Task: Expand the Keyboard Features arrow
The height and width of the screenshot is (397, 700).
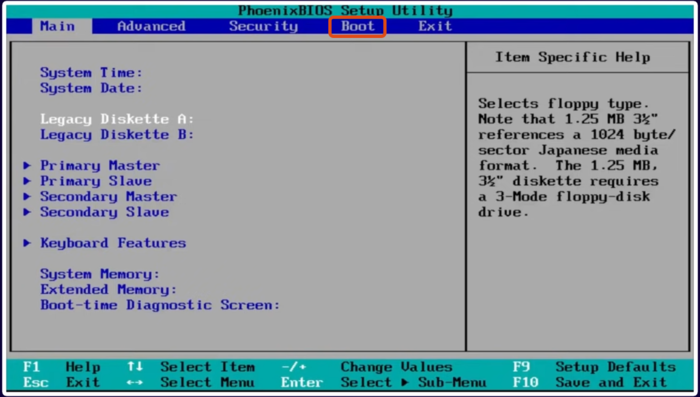Action: (x=27, y=243)
